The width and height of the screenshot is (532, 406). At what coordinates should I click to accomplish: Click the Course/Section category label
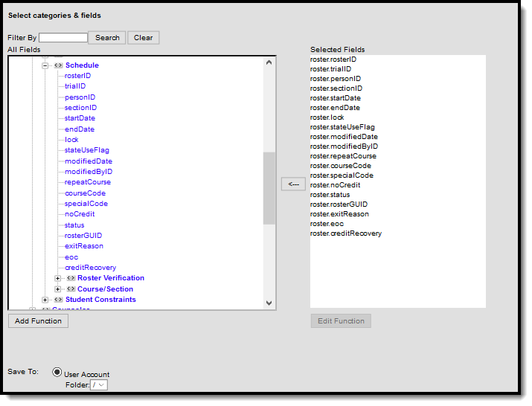pos(105,289)
